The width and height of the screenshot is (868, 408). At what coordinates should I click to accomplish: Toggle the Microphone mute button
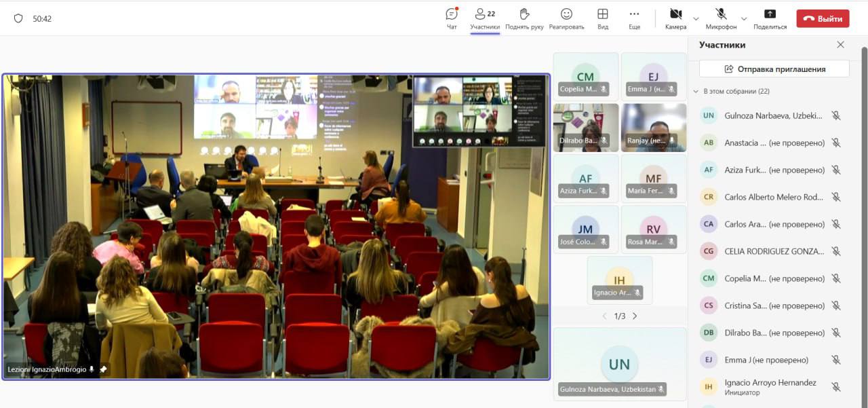720,15
